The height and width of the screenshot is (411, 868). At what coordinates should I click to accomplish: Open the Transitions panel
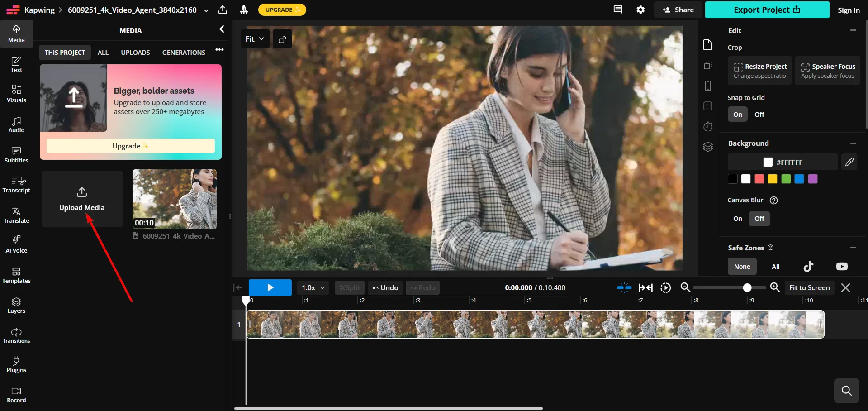16,335
